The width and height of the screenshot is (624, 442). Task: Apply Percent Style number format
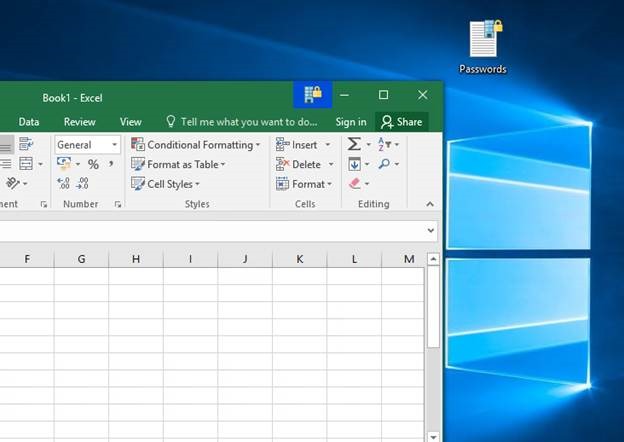click(x=93, y=164)
